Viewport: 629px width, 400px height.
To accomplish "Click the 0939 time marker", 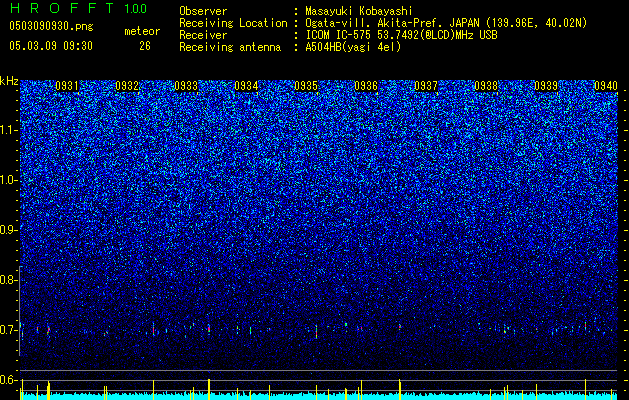I will point(546,85).
